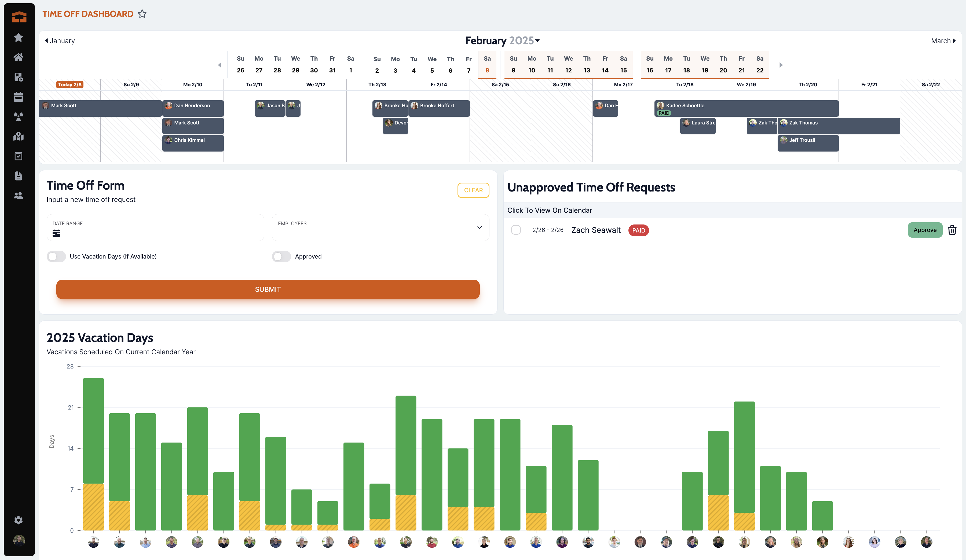Image resolution: width=966 pixels, height=560 pixels.
Task: Go to the previous month, January
Action: click(60, 40)
